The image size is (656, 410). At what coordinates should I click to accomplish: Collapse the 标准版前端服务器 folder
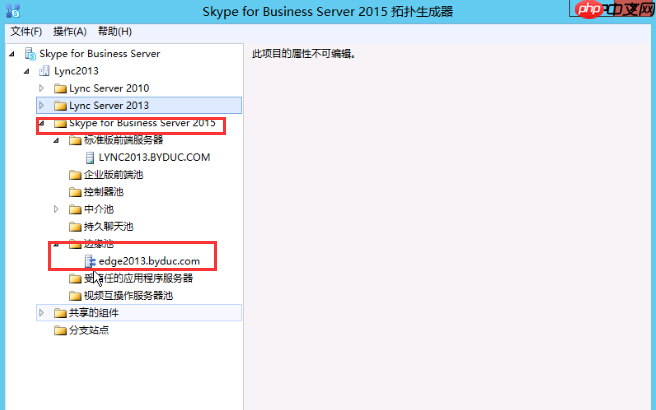pyautogui.click(x=56, y=141)
